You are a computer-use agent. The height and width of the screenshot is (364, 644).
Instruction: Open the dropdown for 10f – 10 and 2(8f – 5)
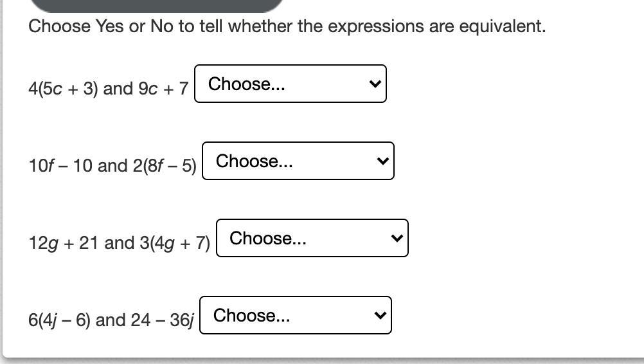(x=297, y=161)
